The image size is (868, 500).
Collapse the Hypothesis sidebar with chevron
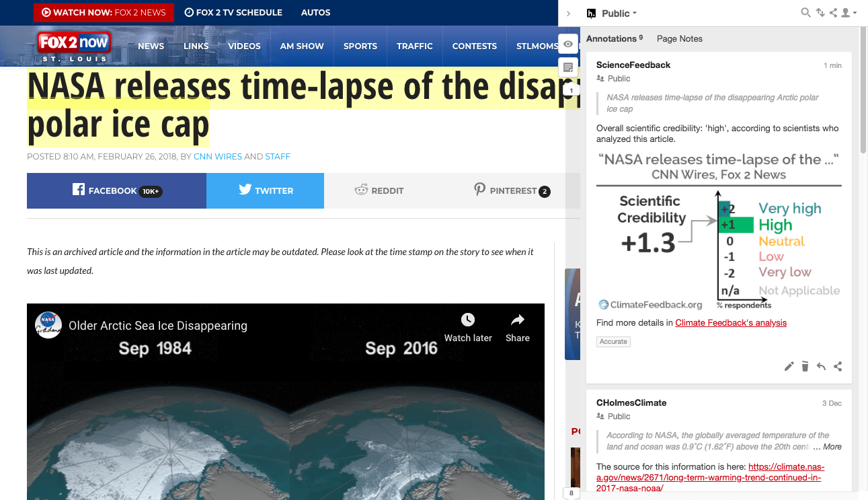pos(569,13)
